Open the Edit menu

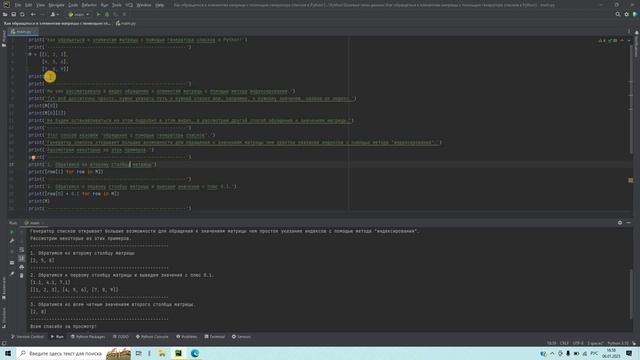pos(29,5)
